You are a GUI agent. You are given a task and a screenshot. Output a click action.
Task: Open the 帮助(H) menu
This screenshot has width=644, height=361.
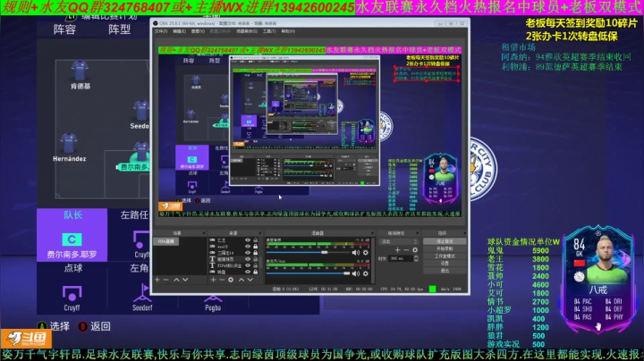pyautogui.click(x=288, y=31)
